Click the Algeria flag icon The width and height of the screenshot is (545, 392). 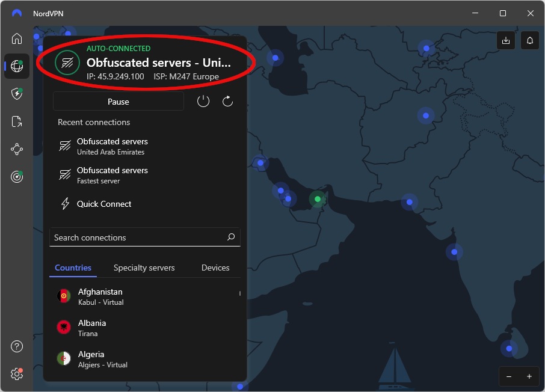pyautogui.click(x=64, y=359)
